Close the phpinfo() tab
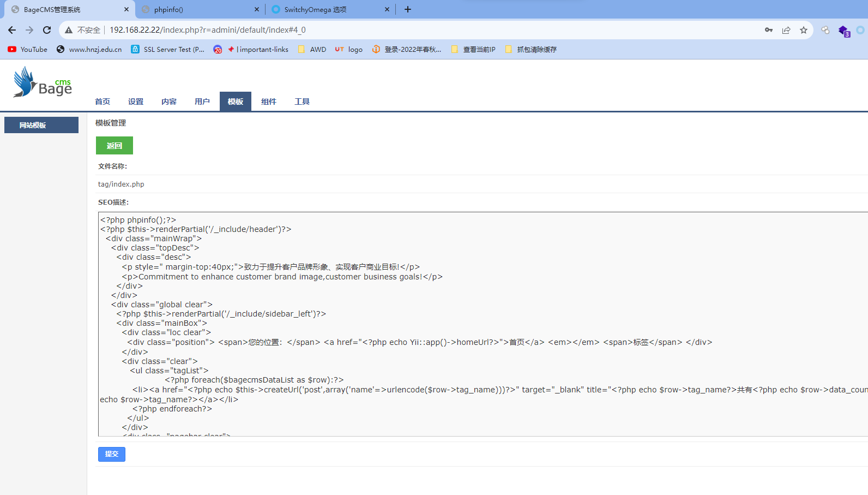868x495 pixels. click(x=257, y=9)
